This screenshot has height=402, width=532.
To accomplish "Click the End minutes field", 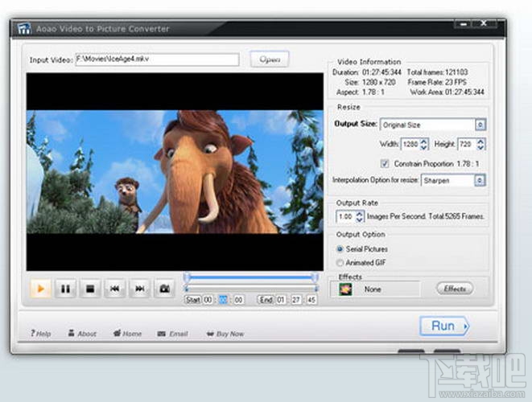I will 296,300.
